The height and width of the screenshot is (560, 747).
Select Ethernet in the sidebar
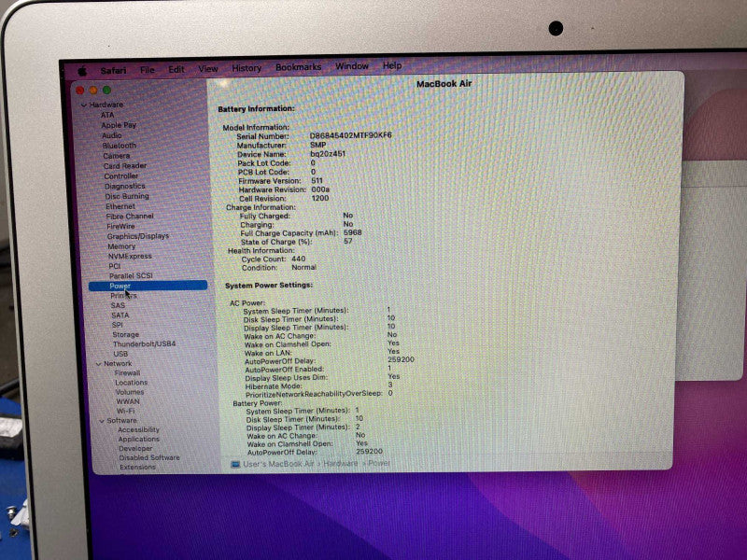pos(120,206)
